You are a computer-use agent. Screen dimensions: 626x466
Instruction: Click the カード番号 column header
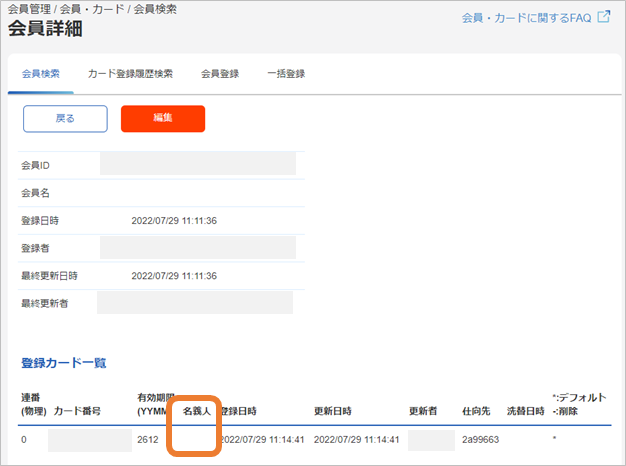coord(77,411)
